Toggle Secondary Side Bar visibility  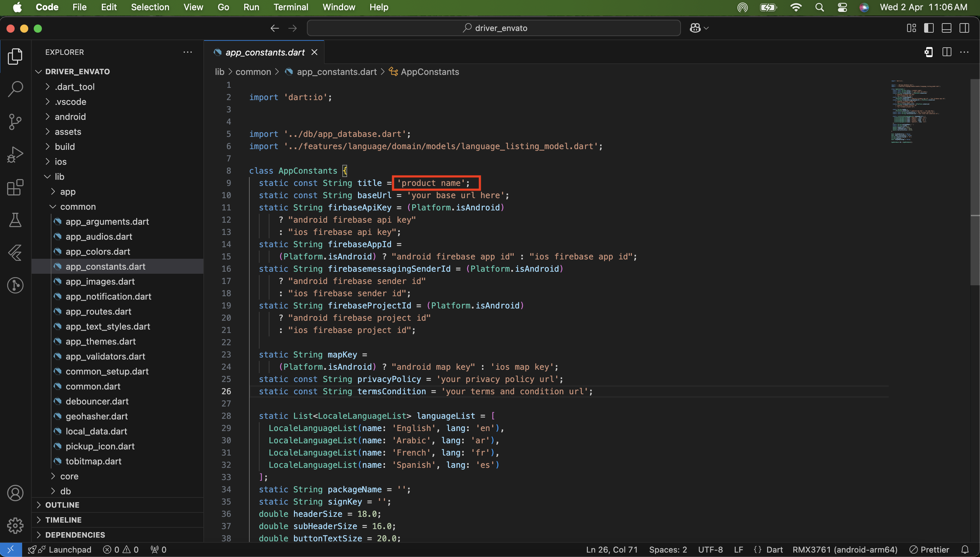click(x=964, y=28)
